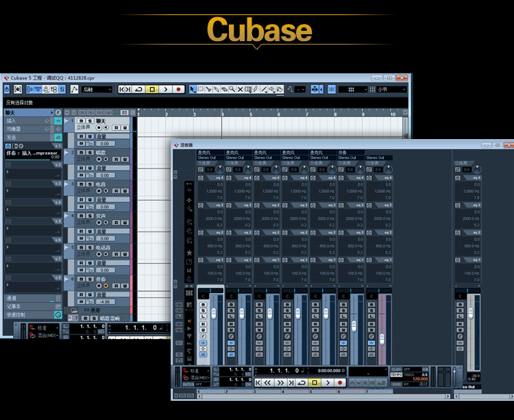This screenshot has height=420, width=514.
Task: Click Stop in project window toolbar
Action: pos(152,89)
